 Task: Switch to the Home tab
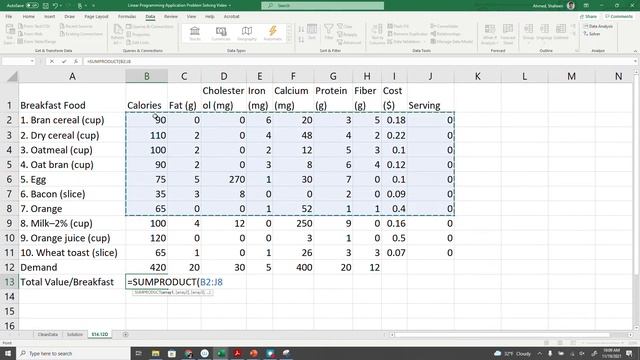tap(29, 17)
